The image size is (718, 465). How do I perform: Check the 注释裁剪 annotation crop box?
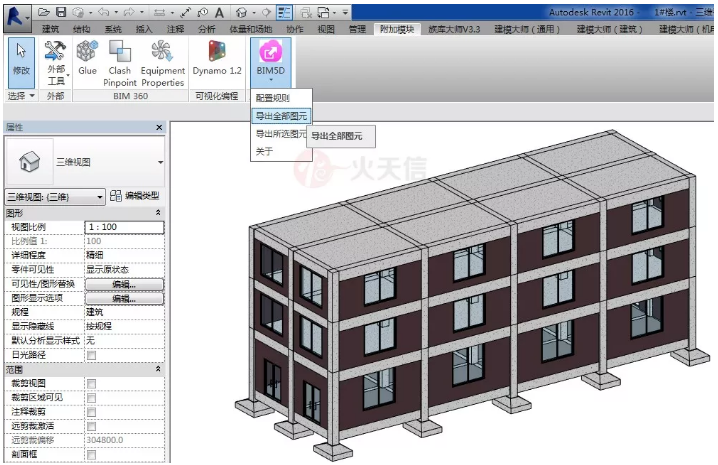tap(91, 411)
